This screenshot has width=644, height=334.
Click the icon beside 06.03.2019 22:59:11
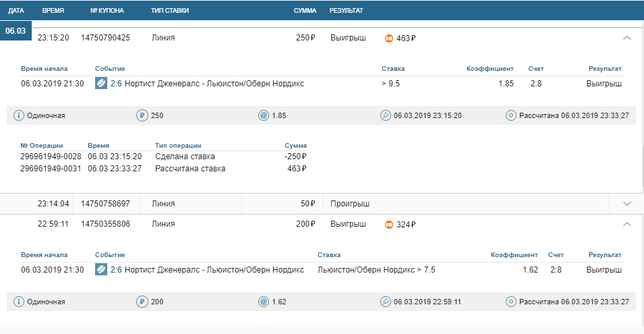click(x=386, y=302)
